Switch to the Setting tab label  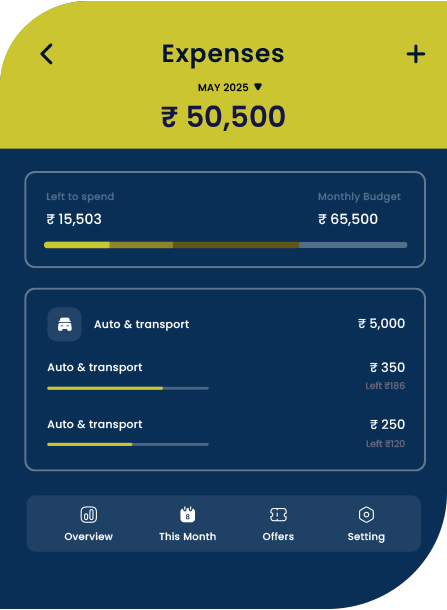pyautogui.click(x=366, y=537)
